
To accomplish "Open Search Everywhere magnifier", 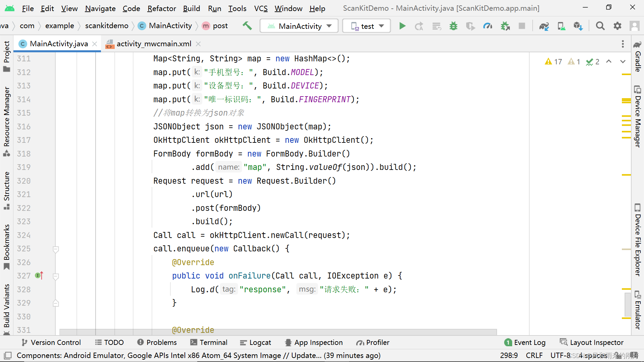I will click(600, 26).
